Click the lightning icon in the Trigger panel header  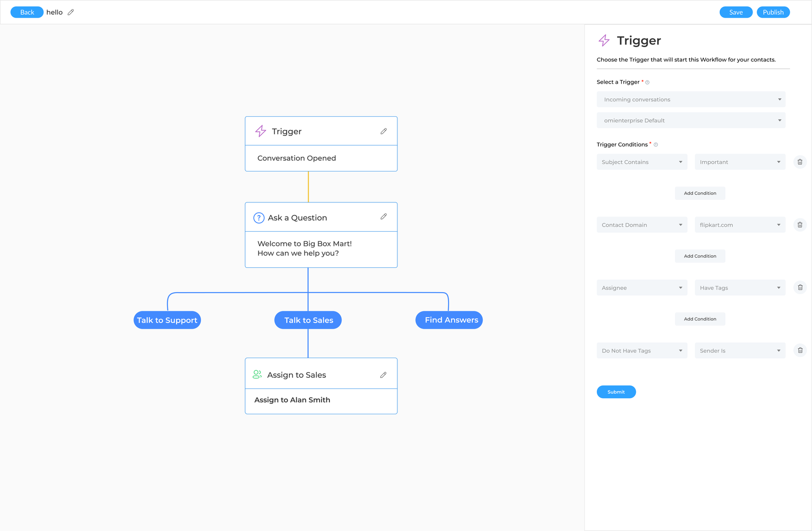604,41
